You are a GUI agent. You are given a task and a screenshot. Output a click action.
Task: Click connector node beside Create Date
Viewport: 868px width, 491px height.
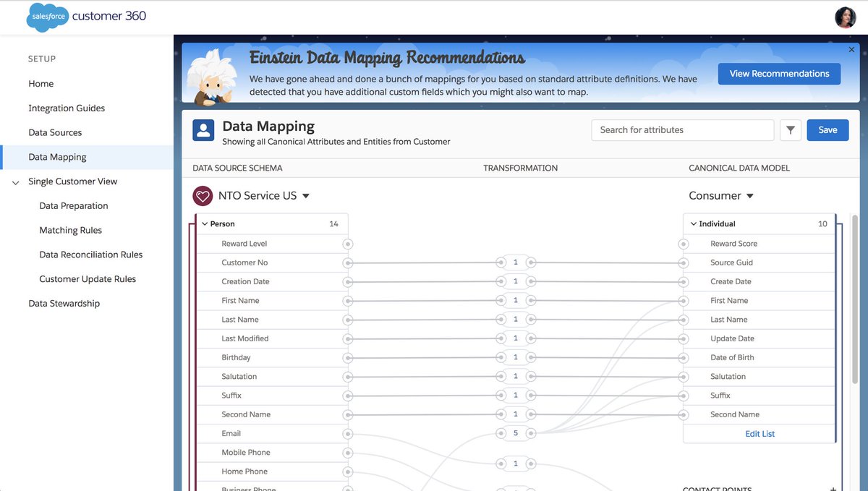point(684,281)
